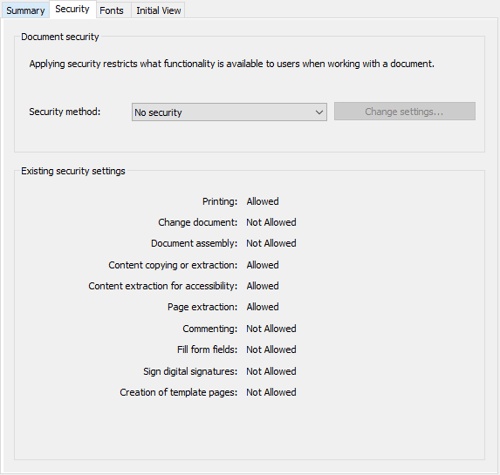The width and height of the screenshot is (500, 475).
Task: Click the Security method label
Action: tap(65, 111)
